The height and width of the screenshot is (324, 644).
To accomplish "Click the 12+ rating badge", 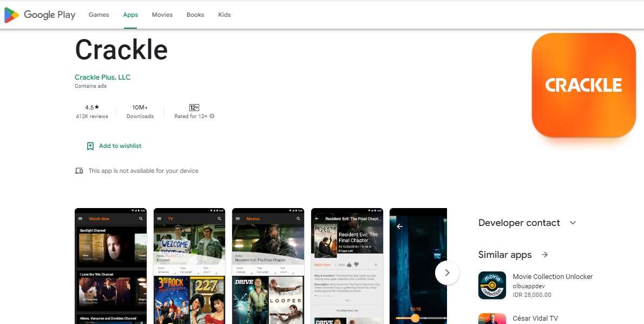I will coord(194,107).
